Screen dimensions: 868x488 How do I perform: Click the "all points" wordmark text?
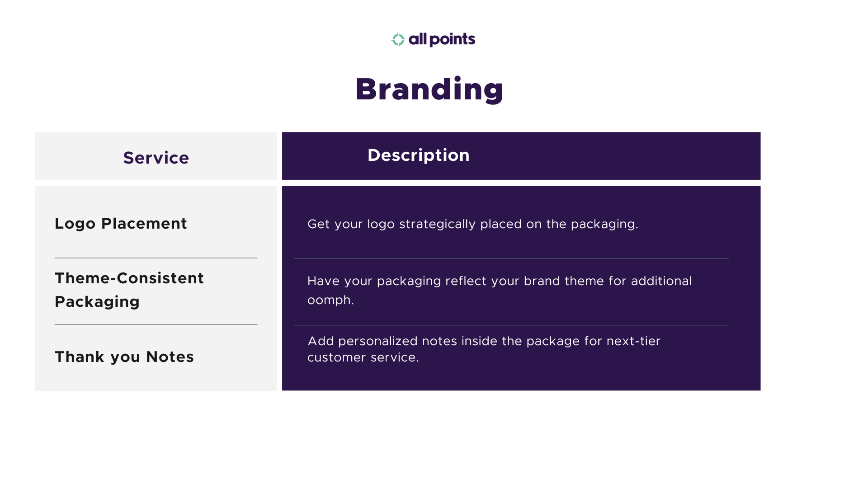pos(442,40)
